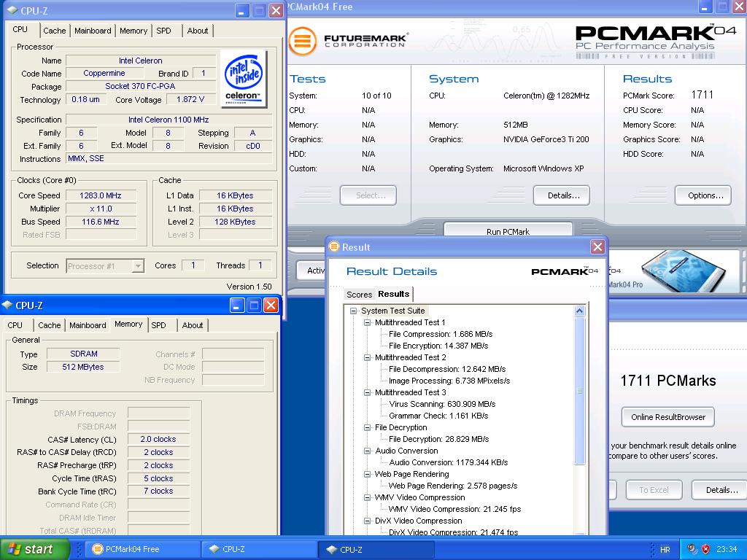The width and height of the screenshot is (747, 560).
Task: Click the HR language indicator in taskbar
Action: pos(665,550)
